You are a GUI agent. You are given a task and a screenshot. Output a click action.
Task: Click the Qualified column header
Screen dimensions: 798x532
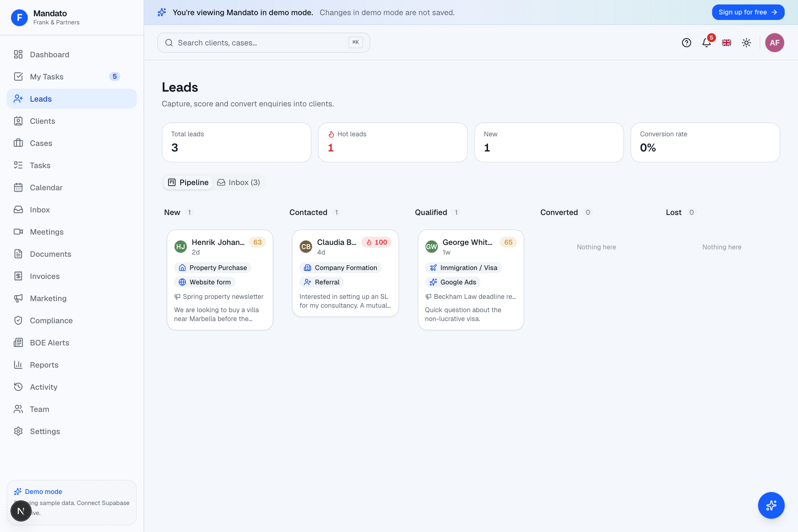point(431,212)
